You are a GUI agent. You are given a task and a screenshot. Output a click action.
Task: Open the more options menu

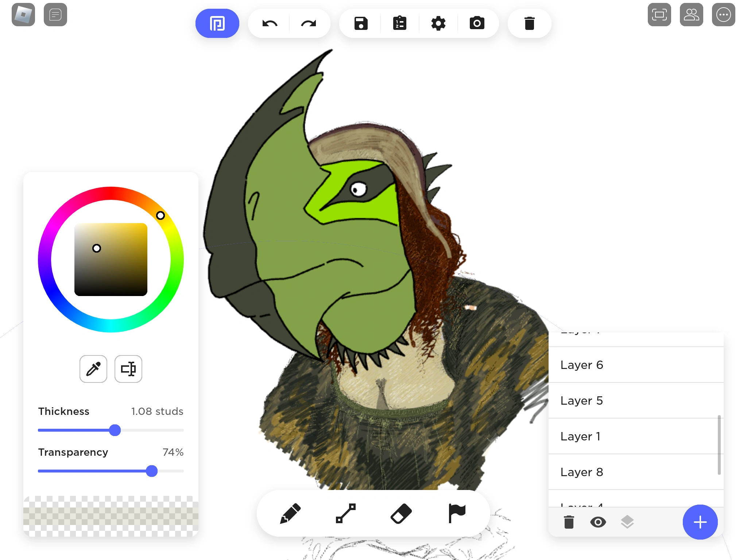pyautogui.click(x=724, y=15)
